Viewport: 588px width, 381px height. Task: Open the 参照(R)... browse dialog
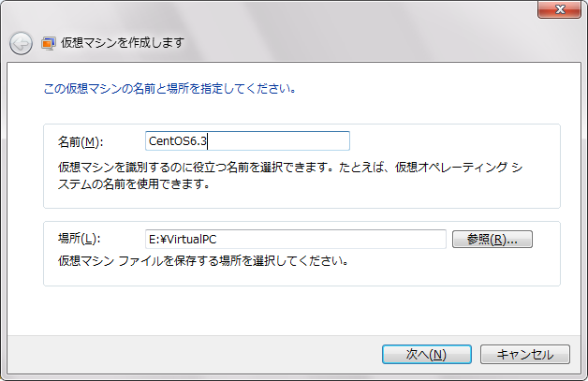(x=492, y=240)
